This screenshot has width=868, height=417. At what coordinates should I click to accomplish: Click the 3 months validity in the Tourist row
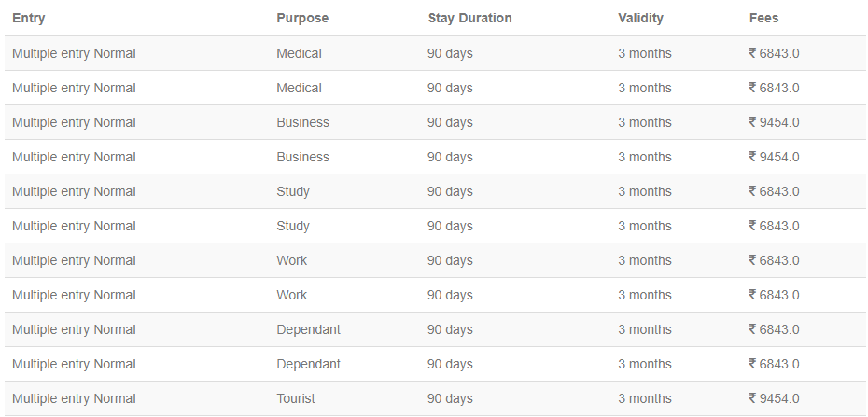point(644,398)
